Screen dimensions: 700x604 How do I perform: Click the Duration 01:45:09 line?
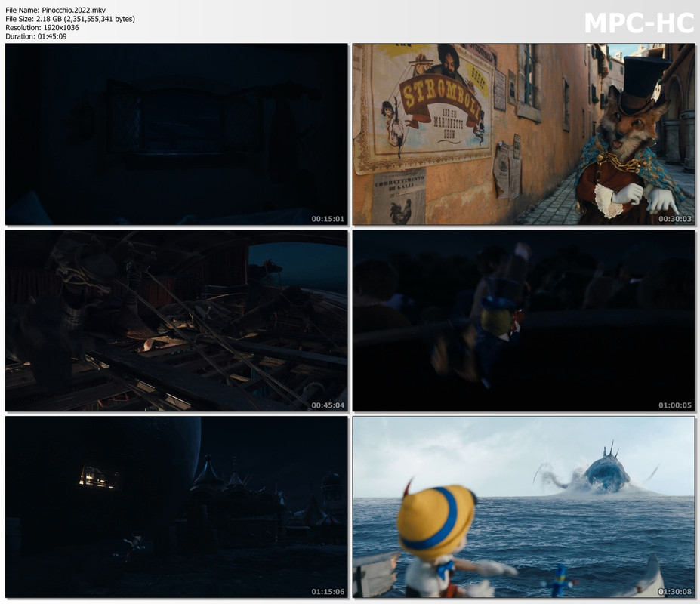pos(36,36)
